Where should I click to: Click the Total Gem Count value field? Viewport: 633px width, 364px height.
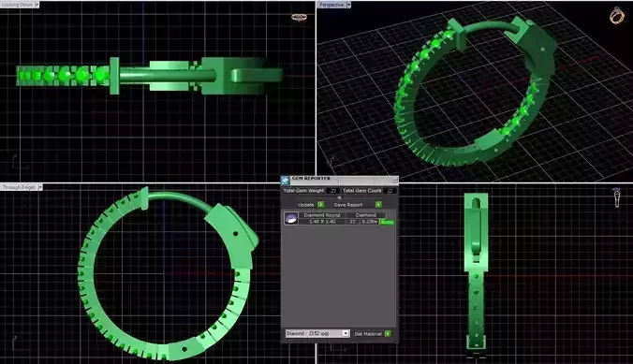[390, 191]
